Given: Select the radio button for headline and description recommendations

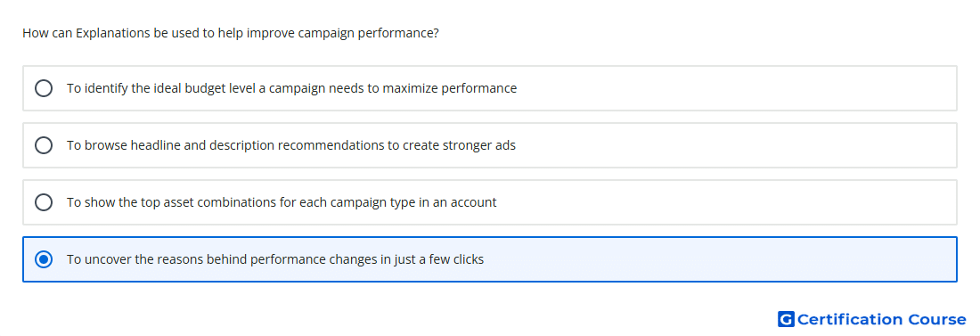Looking at the screenshot, I should click(44, 145).
